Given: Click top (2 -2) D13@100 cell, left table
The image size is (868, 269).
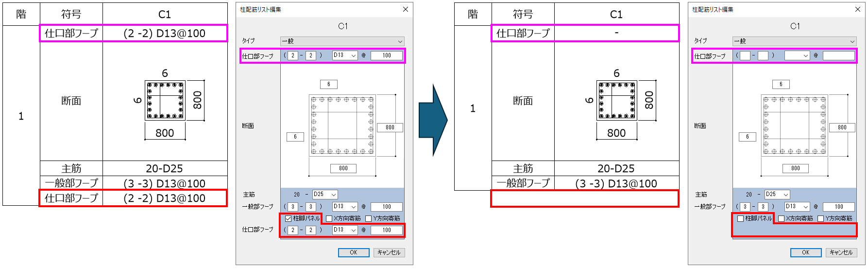Looking at the screenshot, I should [x=165, y=33].
